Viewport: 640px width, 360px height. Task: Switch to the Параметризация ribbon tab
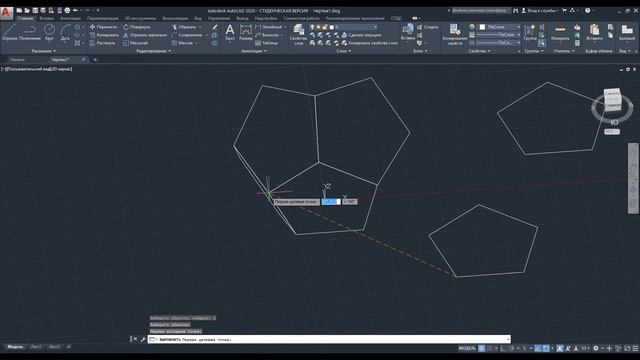point(103,18)
